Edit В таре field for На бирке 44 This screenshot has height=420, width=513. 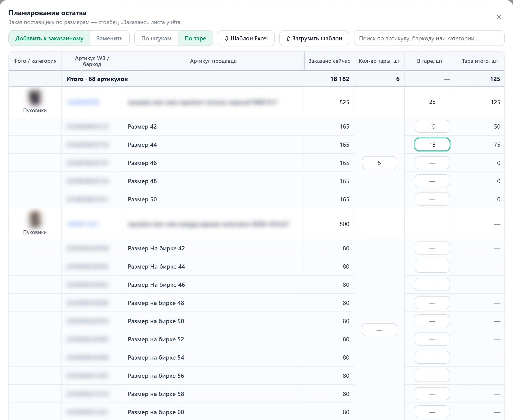[x=432, y=266]
